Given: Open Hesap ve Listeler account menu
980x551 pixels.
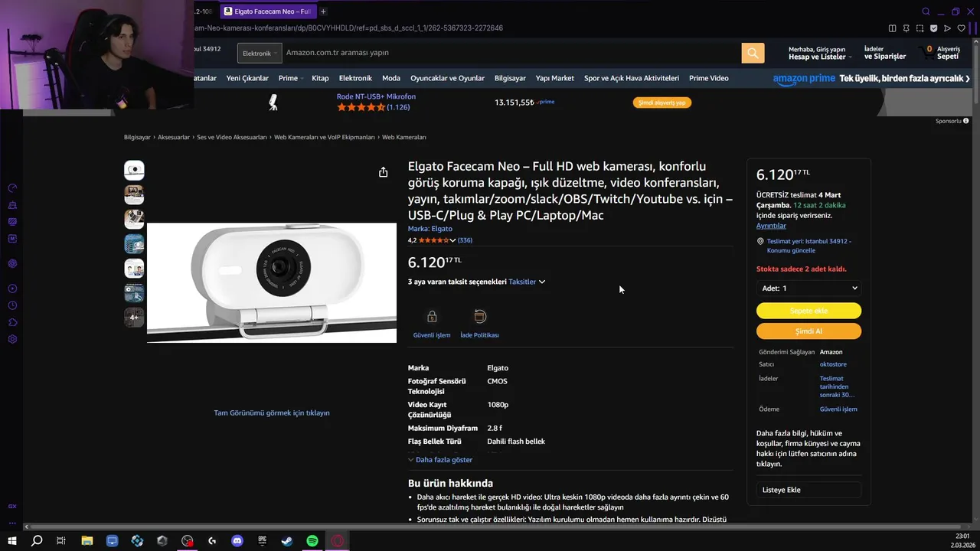Looking at the screenshot, I should [819, 53].
